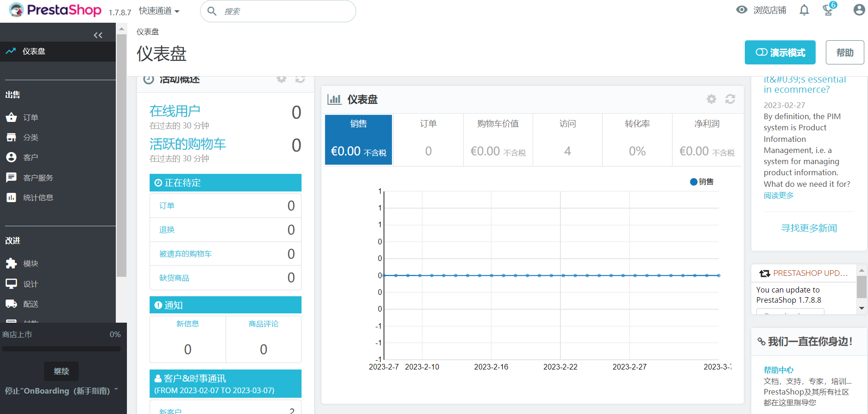This screenshot has width=868, height=414.
Task: Click the 停止 OnBoarding link
Action: [x=61, y=391]
